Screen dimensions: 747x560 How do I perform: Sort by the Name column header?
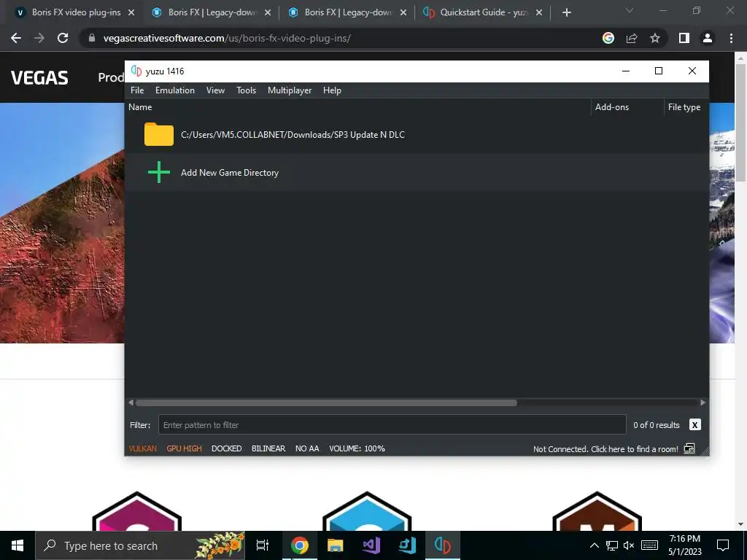click(140, 107)
